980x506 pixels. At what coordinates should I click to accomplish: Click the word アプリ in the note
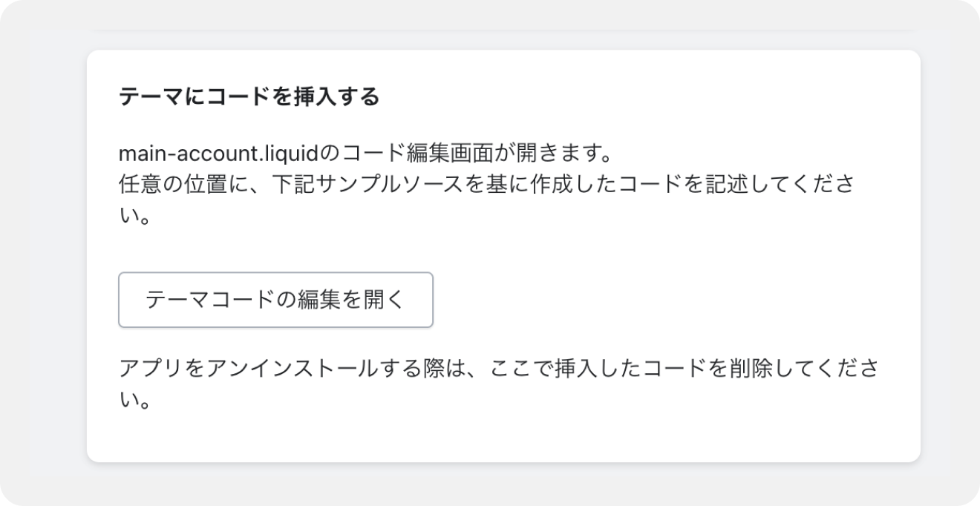tap(150, 369)
